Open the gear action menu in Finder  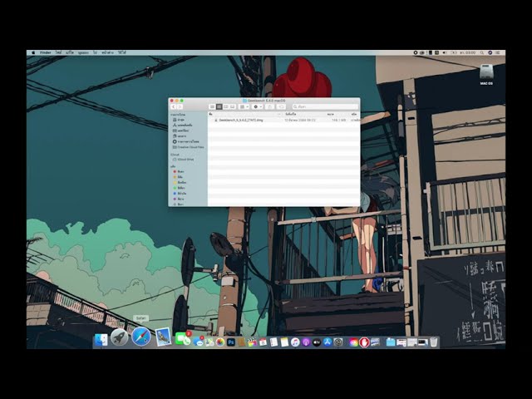click(x=258, y=106)
